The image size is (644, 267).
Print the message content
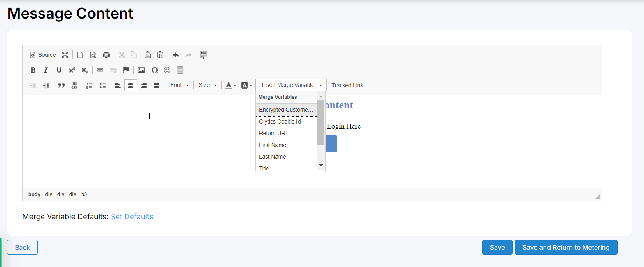tap(106, 54)
